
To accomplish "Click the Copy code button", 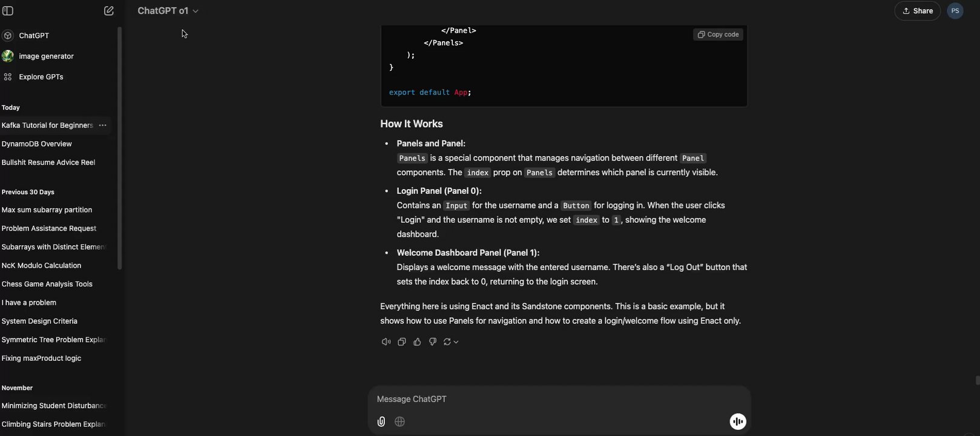I will coord(718,35).
